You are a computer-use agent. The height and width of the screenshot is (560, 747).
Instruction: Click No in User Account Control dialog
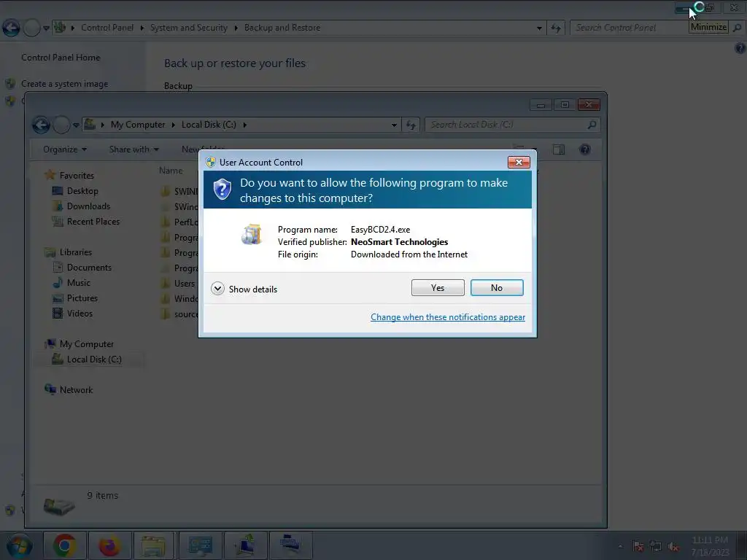496,287
